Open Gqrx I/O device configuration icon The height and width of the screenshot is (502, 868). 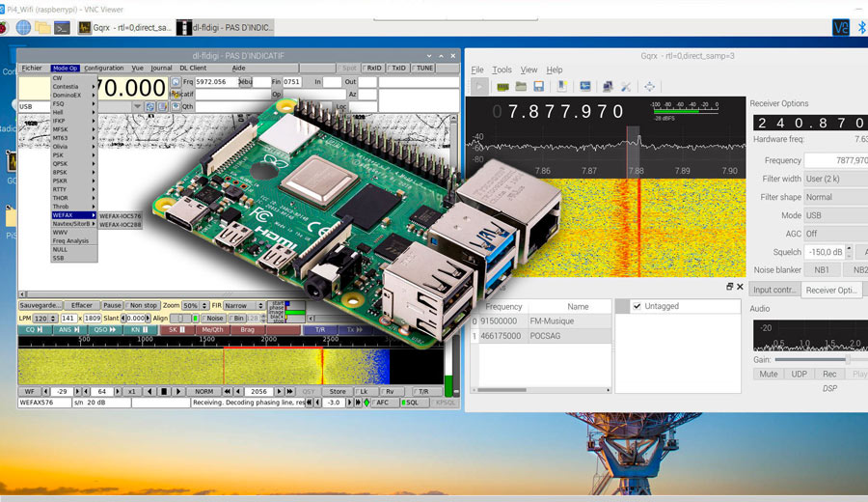click(x=502, y=87)
